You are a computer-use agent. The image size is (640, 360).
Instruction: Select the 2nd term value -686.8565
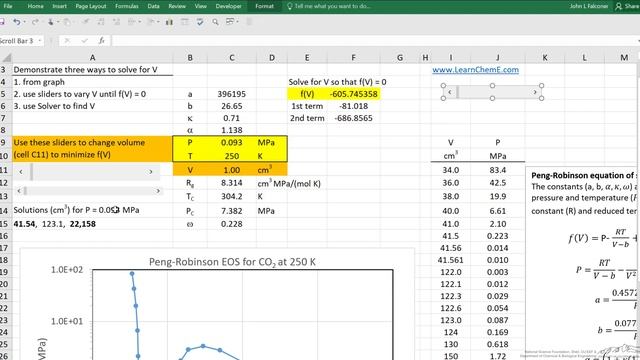pyautogui.click(x=353, y=118)
